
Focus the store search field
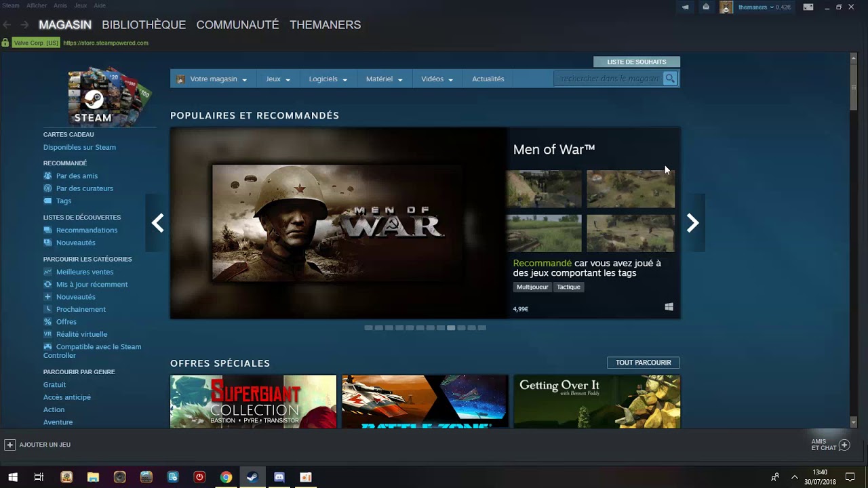(609, 79)
